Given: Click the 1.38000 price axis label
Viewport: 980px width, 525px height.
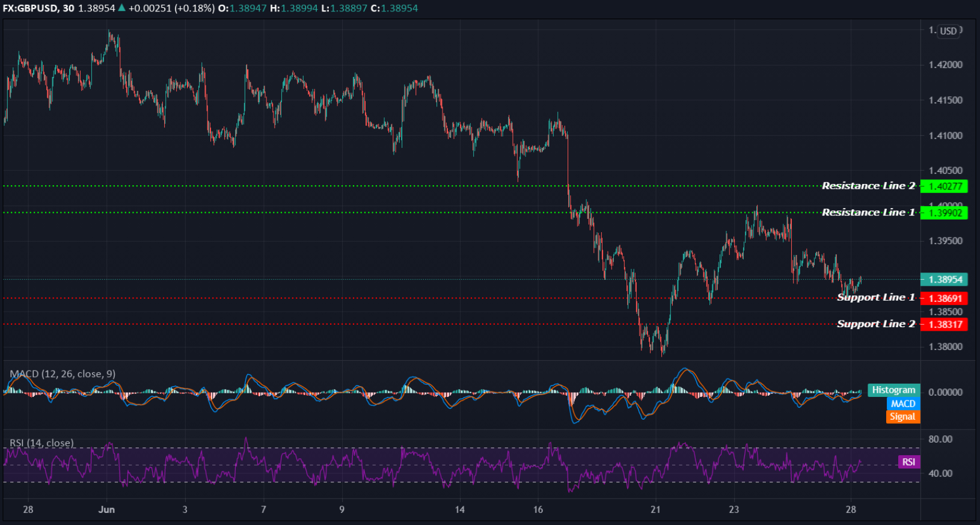Looking at the screenshot, I should tap(945, 347).
